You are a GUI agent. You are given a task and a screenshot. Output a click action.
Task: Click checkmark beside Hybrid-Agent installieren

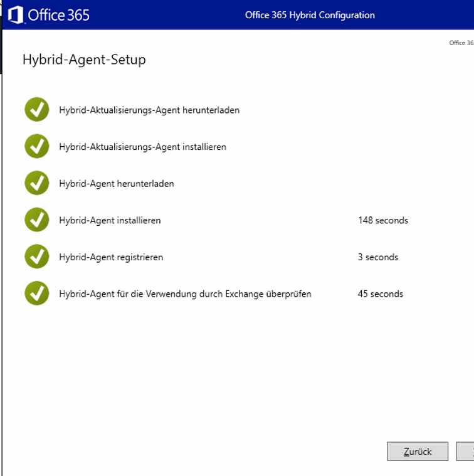[x=37, y=219]
